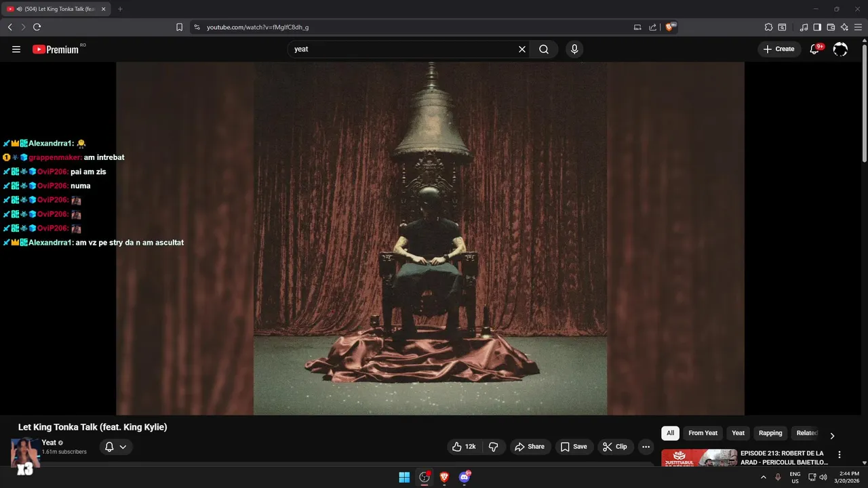Open the account avatar menu
Screen dimensions: 868x488
click(x=840, y=49)
